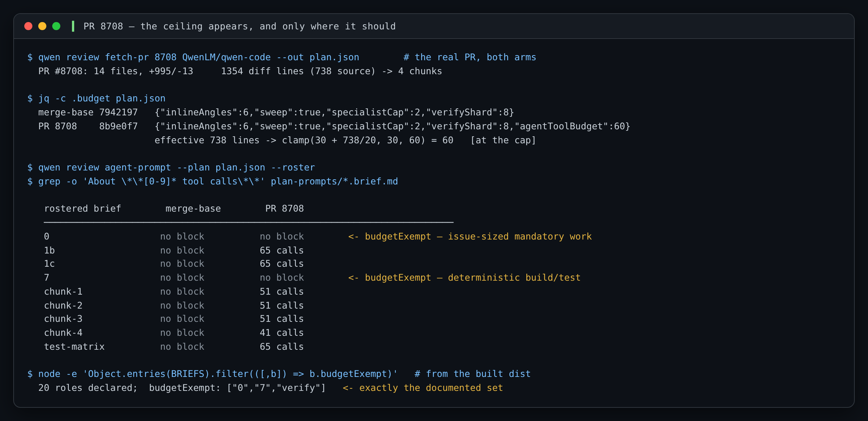Click the '51 calls' value in row chunk-1
Image resolution: width=868 pixels, height=421 pixels.
(282, 292)
